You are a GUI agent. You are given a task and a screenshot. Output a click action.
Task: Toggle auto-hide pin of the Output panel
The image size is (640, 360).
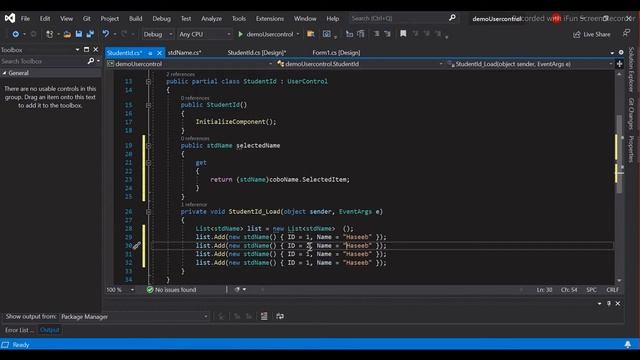point(609,304)
